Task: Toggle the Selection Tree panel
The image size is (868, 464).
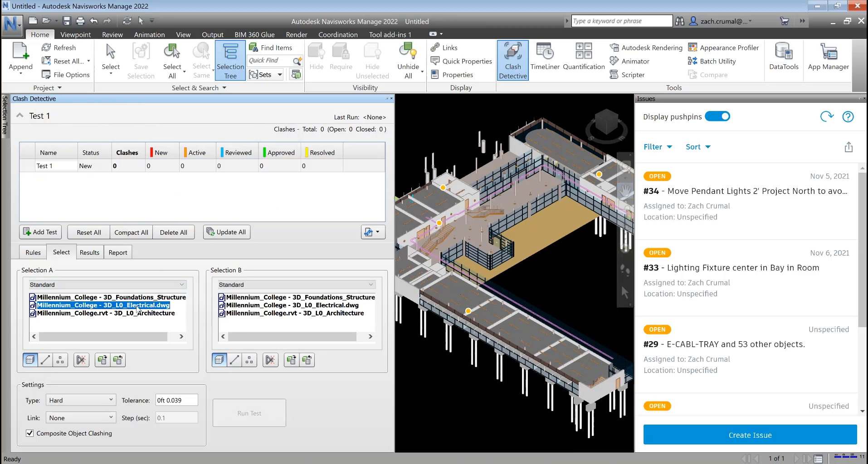Action: [x=230, y=60]
